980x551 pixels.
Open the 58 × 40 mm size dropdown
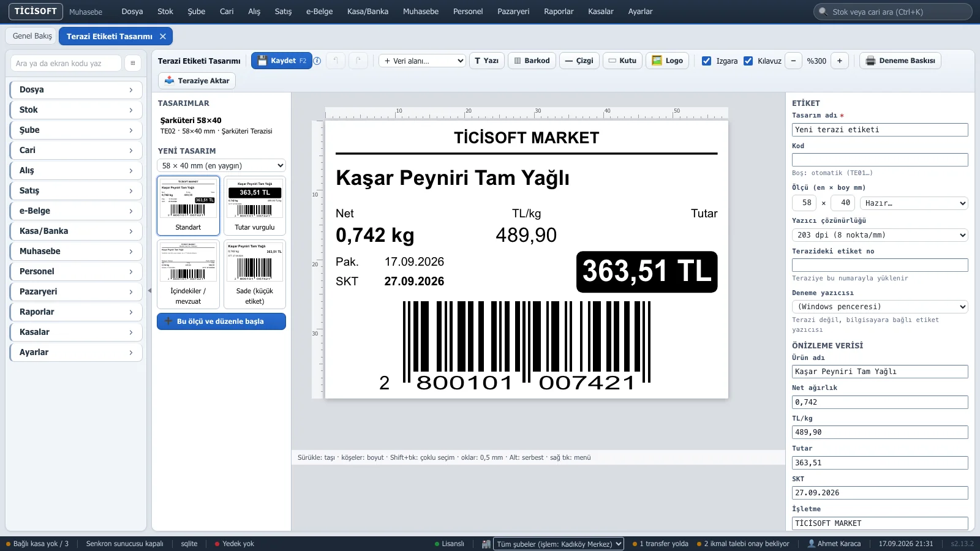(x=221, y=165)
